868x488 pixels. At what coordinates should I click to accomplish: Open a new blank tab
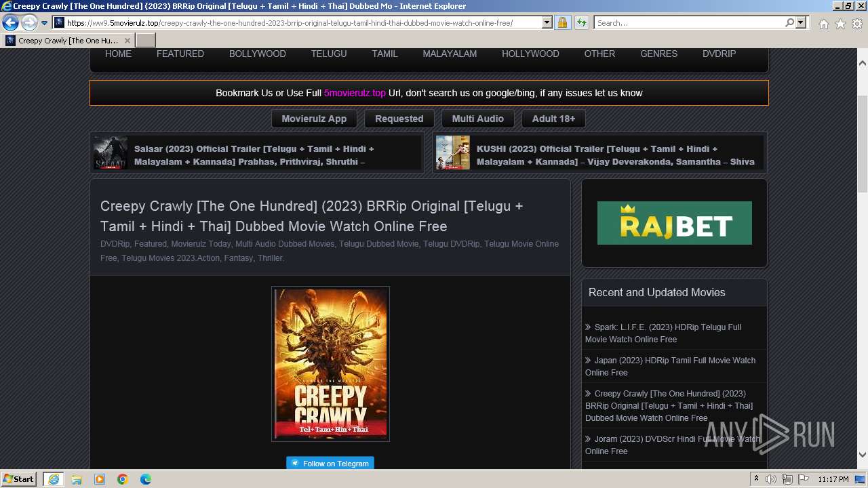click(x=145, y=41)
